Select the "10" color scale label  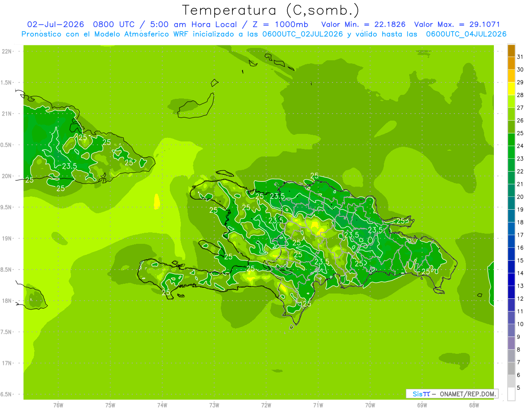click(520, 324)
